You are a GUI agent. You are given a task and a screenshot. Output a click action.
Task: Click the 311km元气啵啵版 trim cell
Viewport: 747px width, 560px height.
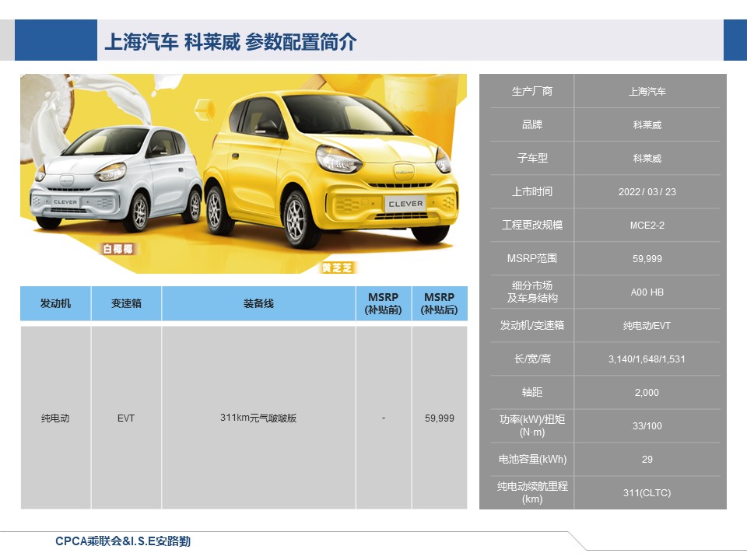(258, 418)
